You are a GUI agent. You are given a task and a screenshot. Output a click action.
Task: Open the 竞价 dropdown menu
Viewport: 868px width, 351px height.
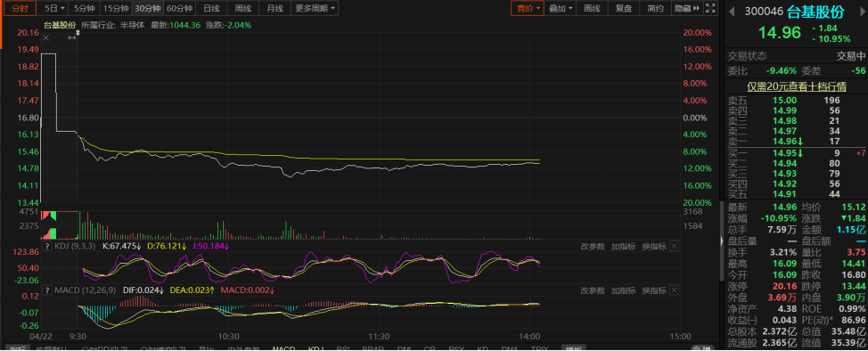click(528, 8)
